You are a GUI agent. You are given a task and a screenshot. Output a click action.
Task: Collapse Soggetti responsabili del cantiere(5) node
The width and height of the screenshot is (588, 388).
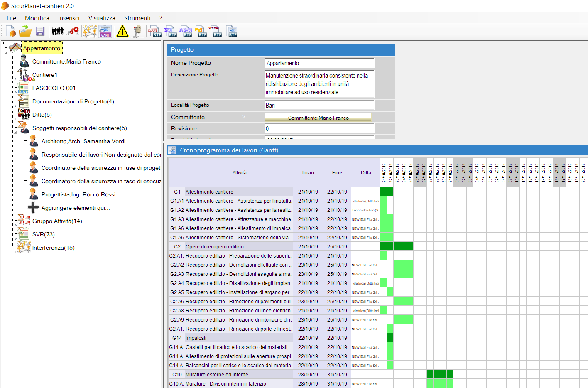(16, 132)
